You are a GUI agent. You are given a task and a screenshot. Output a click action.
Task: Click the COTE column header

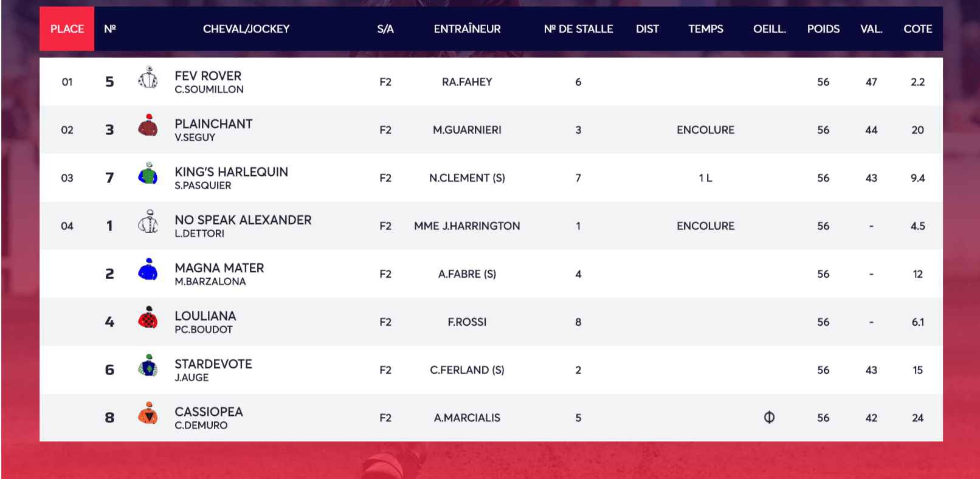point(917,29)
